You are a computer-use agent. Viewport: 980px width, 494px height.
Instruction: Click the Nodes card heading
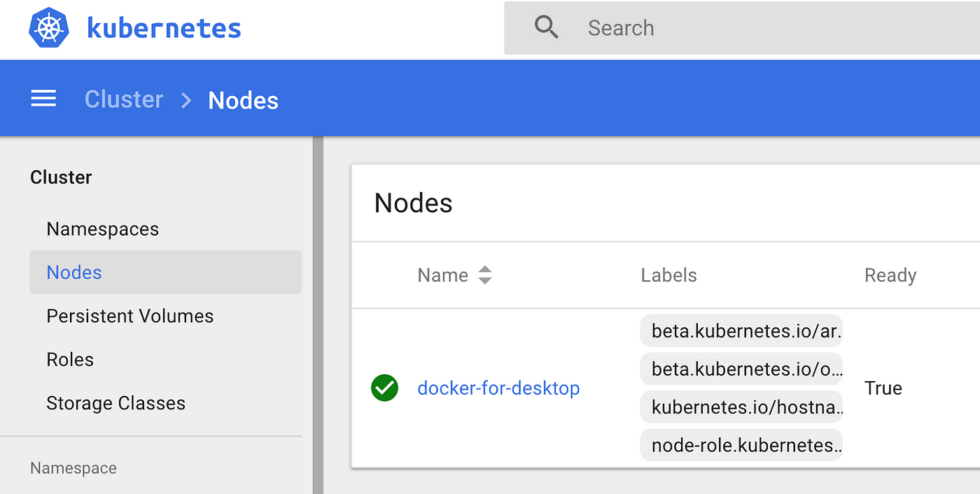coord(414,203)
